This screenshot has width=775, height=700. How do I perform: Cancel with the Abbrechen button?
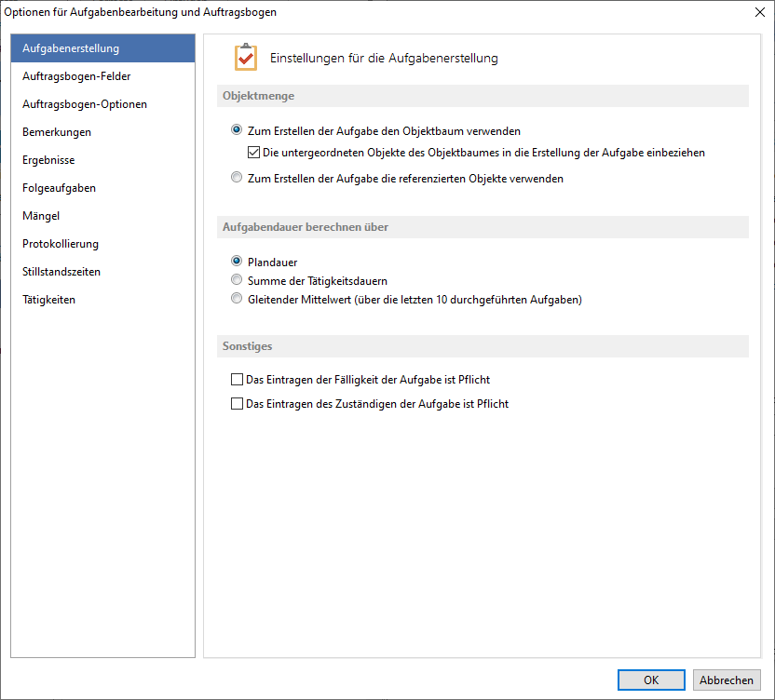pos(726,680)
